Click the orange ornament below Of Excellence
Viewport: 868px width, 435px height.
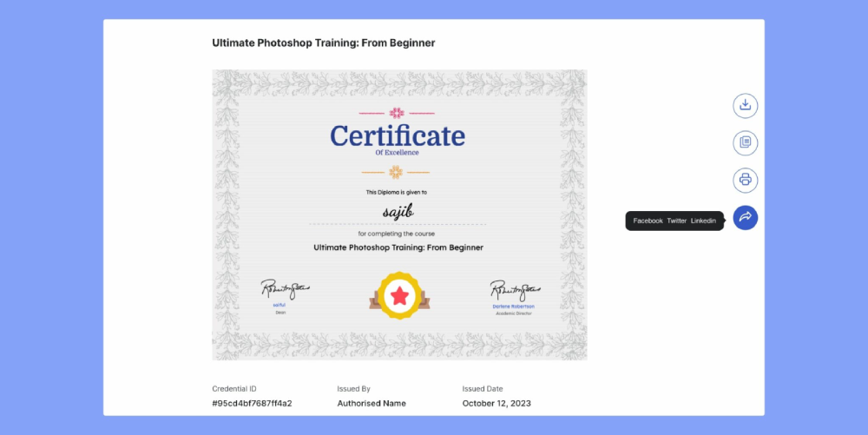click(396, 172)
